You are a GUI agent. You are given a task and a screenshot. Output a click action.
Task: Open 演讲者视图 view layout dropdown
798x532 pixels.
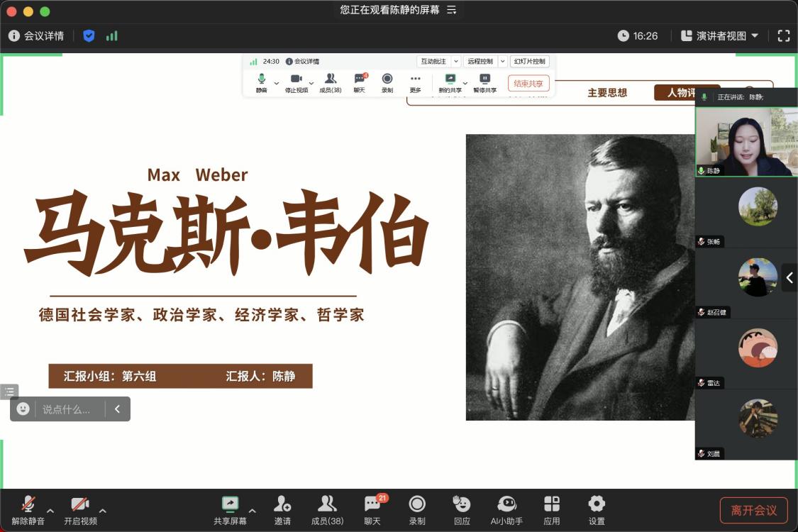click(x=719, y=35)
